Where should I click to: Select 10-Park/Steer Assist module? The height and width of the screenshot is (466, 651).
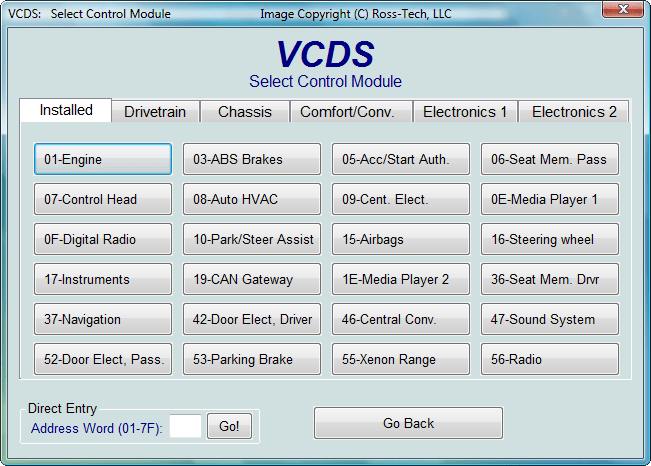tap(252, 239)
